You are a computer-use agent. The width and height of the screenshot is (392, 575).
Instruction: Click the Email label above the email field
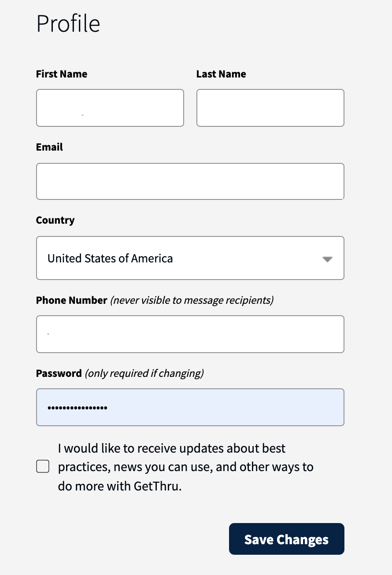tap(49, 147)
